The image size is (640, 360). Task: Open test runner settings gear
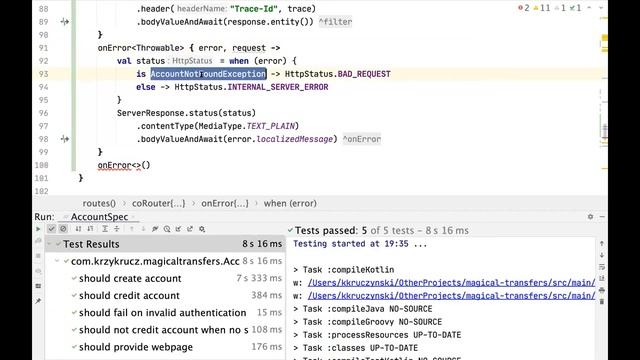click(202, 229)
